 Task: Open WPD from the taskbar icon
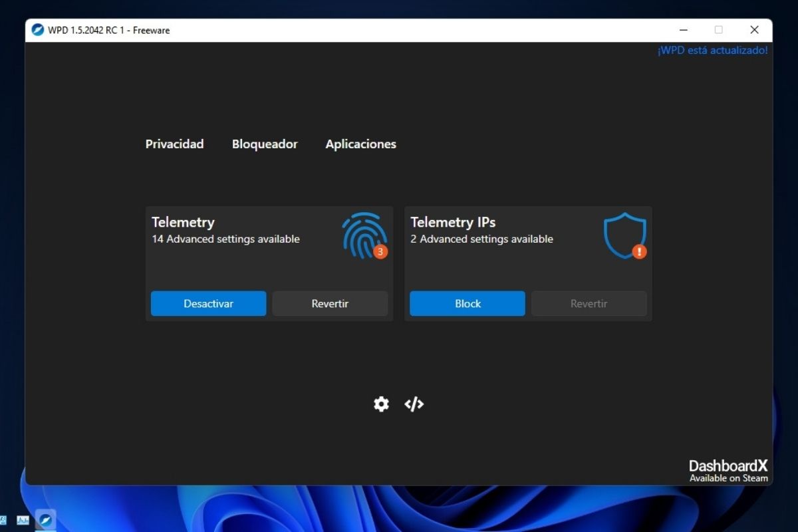(45, 519)
